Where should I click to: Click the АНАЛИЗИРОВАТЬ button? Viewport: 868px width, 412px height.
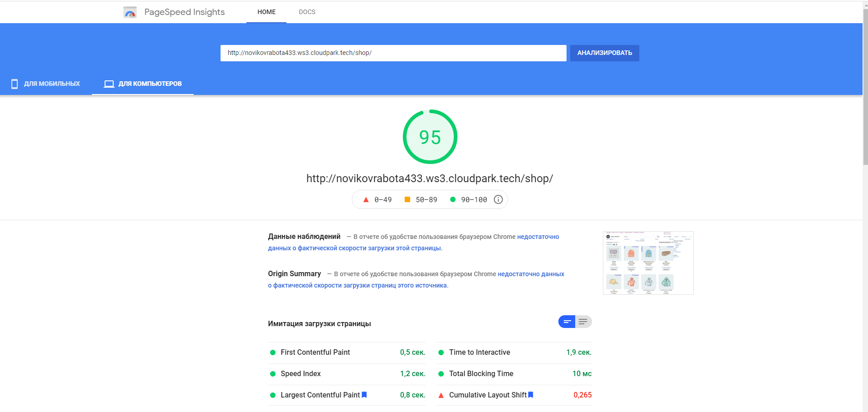coord(605,53)
